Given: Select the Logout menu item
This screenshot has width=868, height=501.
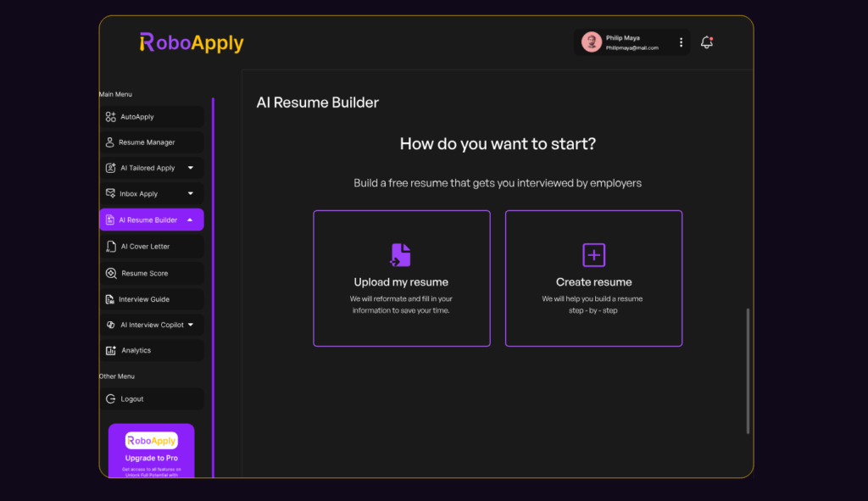Looking at the screenshot, I should coord(132,399).
